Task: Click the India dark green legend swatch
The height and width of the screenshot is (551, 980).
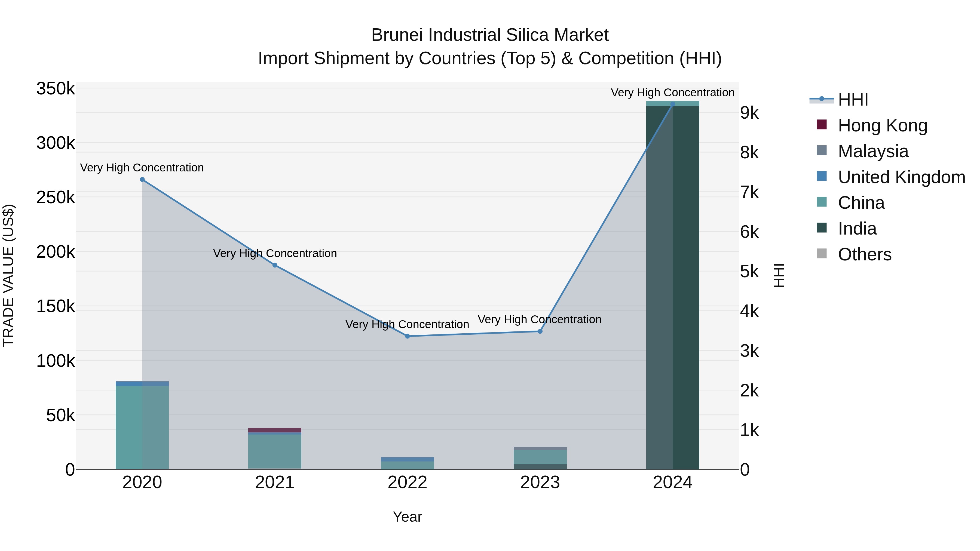Action: click(x=822, y=227)
